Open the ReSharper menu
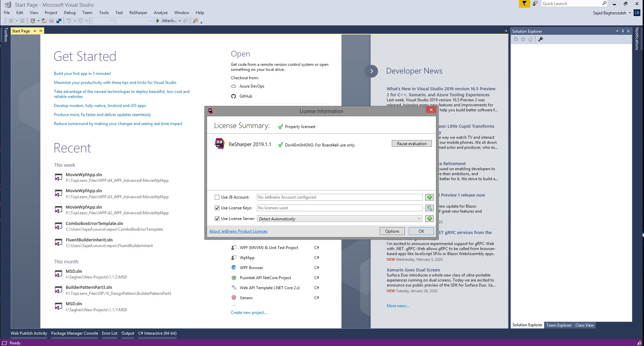 138,13
